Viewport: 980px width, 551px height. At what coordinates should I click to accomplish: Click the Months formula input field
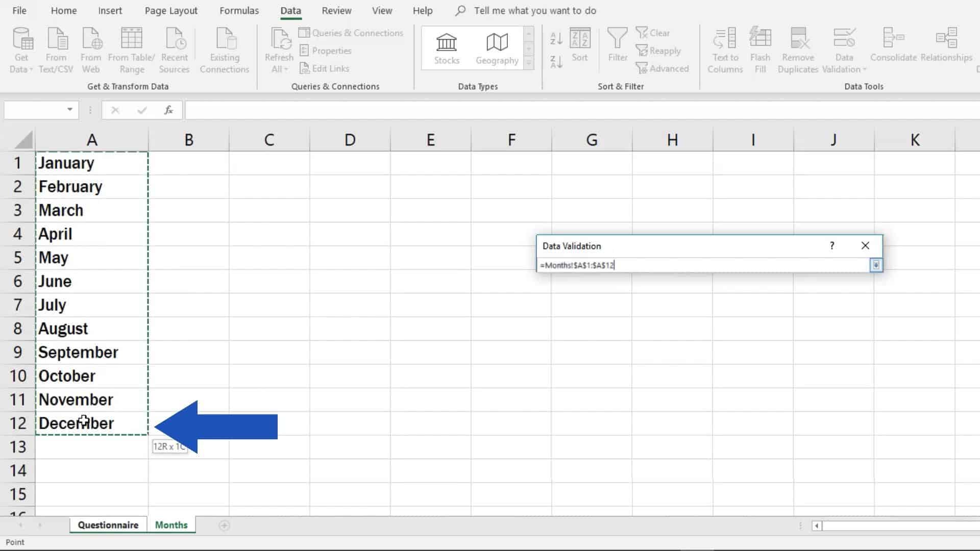(x=704, y=265)
